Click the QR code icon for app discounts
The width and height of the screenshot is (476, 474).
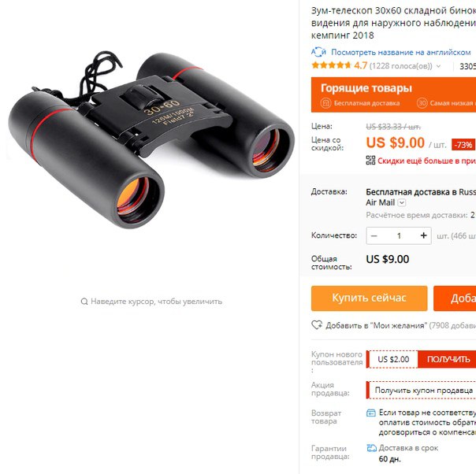click(x=370, y=160)
